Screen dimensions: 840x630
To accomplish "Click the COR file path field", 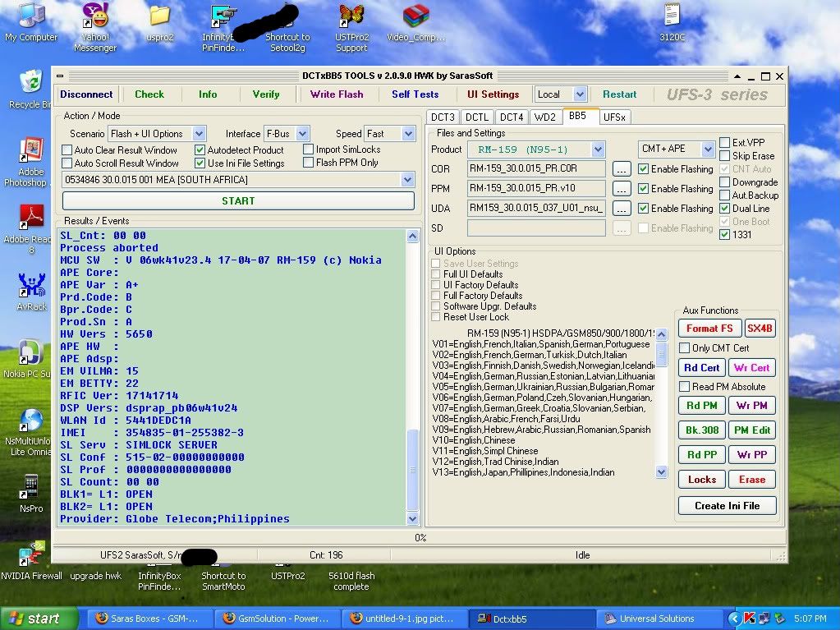I will [536, 168].
